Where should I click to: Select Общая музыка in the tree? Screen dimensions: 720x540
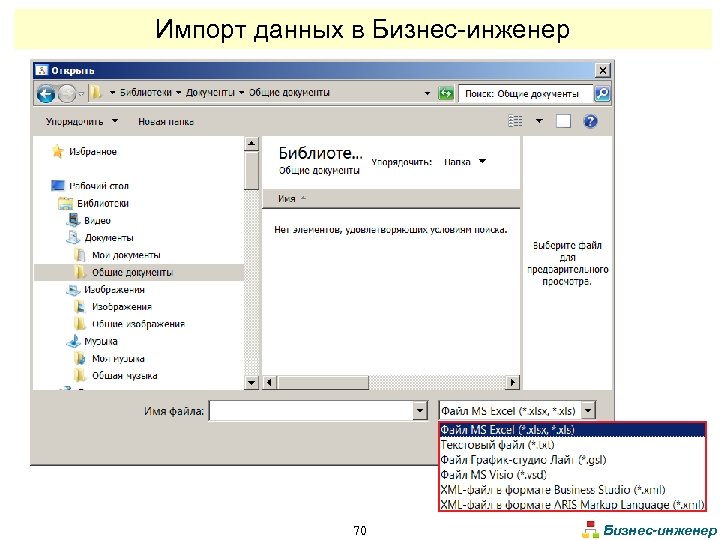[x=124, y=376]
